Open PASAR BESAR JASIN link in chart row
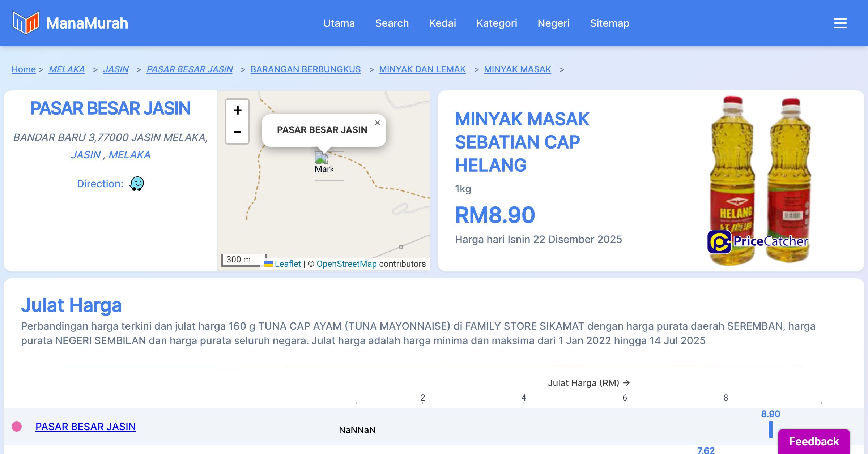Screen dimensions: 868x454 click(x=85, y=427)
